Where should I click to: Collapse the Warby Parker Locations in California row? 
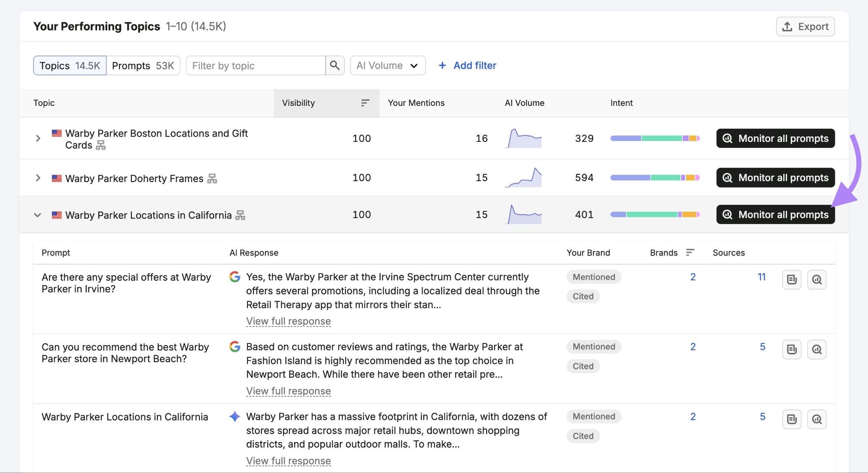[x=38, y=215]
